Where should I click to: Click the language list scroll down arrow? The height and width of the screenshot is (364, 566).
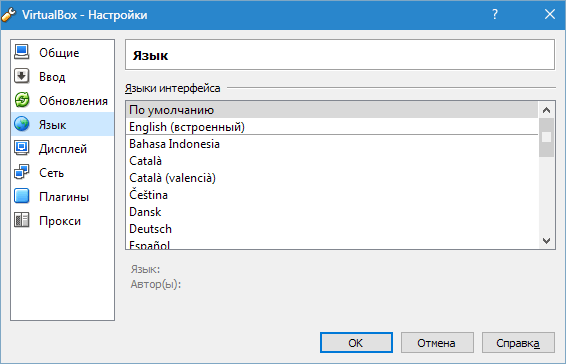tap(547, 240)
